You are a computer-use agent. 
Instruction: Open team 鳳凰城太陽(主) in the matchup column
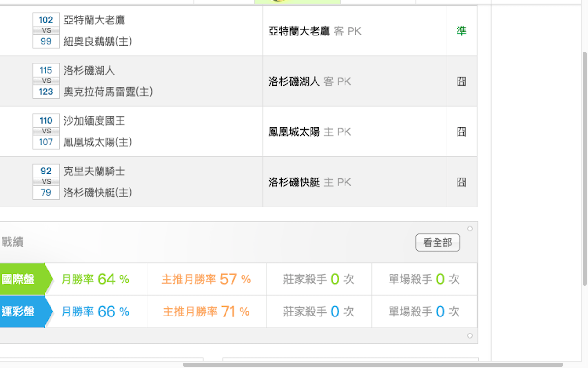point(98,142)
